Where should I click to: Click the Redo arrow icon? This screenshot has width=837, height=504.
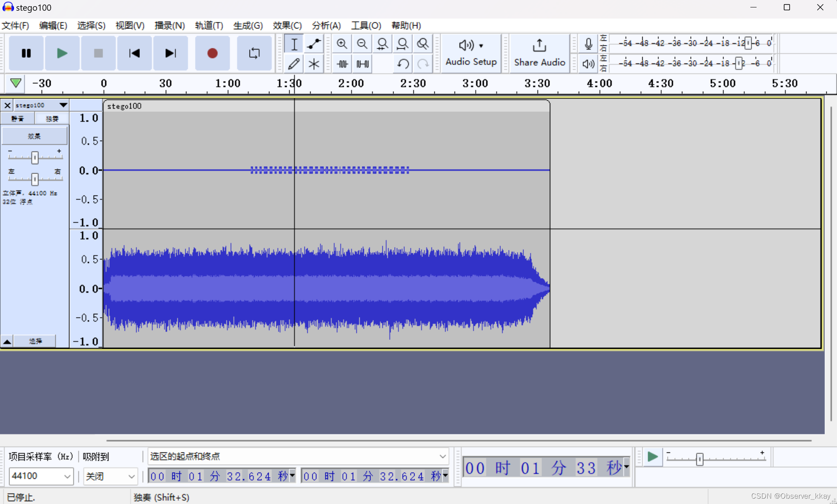coord(422,64)
